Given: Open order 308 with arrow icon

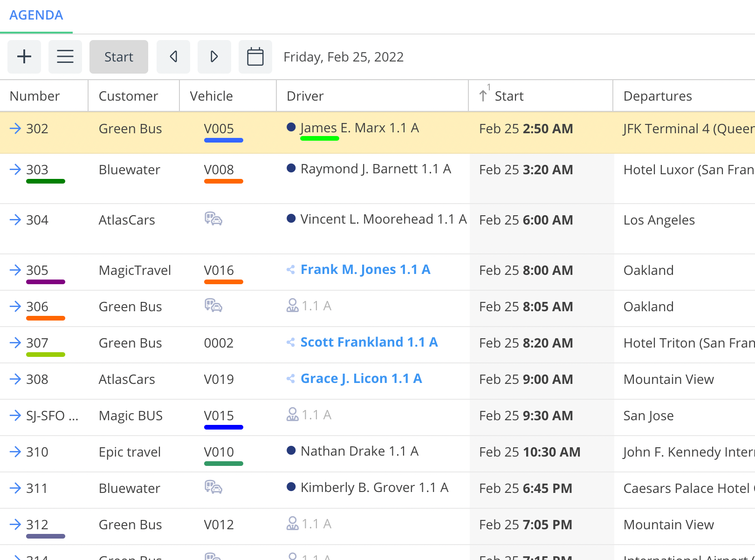Looking at the screenshot, I should [15, 379].
